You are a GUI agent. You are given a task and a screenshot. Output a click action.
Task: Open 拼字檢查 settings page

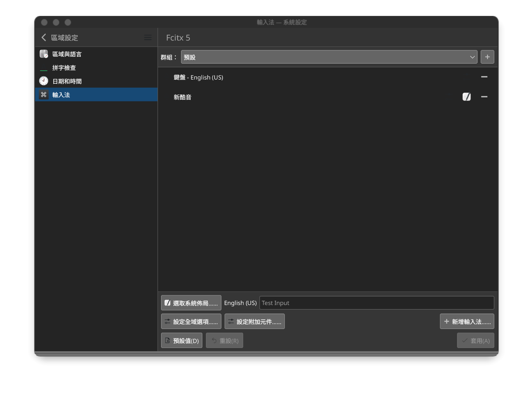(x=96, y=68)
